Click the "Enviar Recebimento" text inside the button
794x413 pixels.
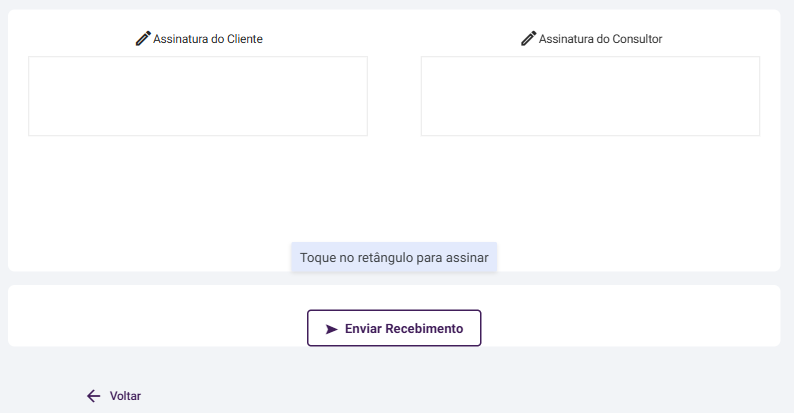coord(404,328)
